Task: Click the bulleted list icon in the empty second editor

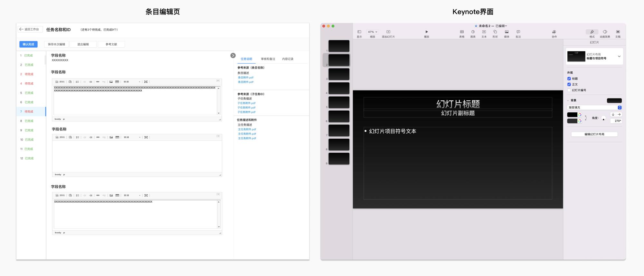Action: coord(77,137)
